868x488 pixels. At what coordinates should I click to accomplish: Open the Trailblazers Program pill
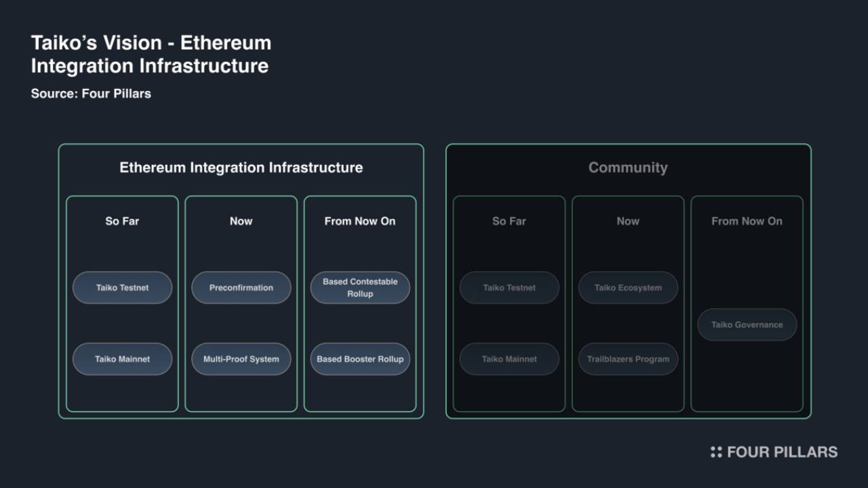(x=628, y=359)
